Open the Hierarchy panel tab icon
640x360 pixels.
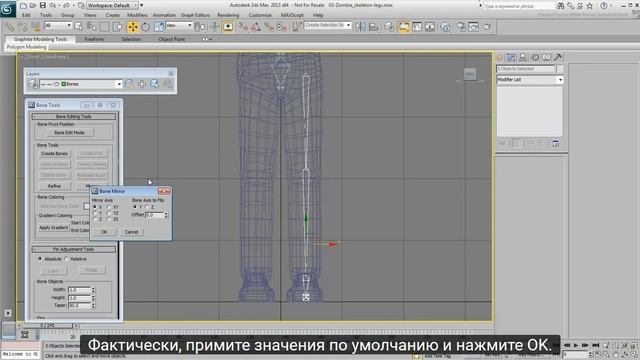click(x=523, y=57)
